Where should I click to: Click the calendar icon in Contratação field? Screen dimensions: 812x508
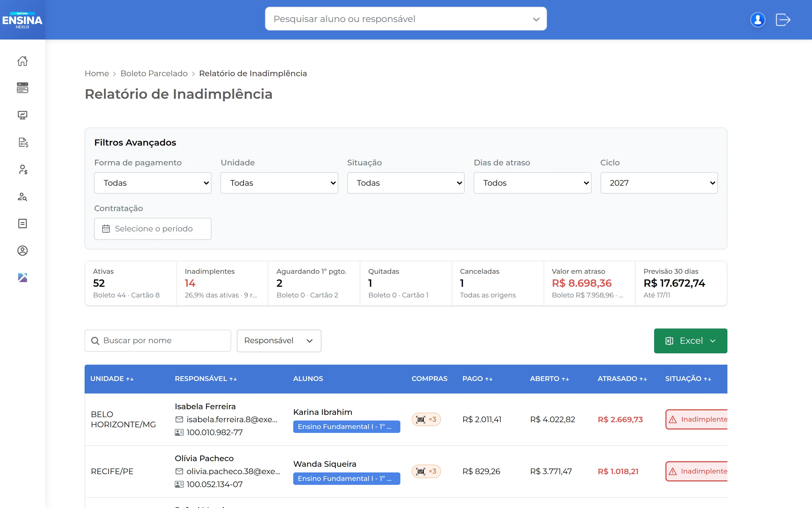pyautogui.click(x=106, y=229)
